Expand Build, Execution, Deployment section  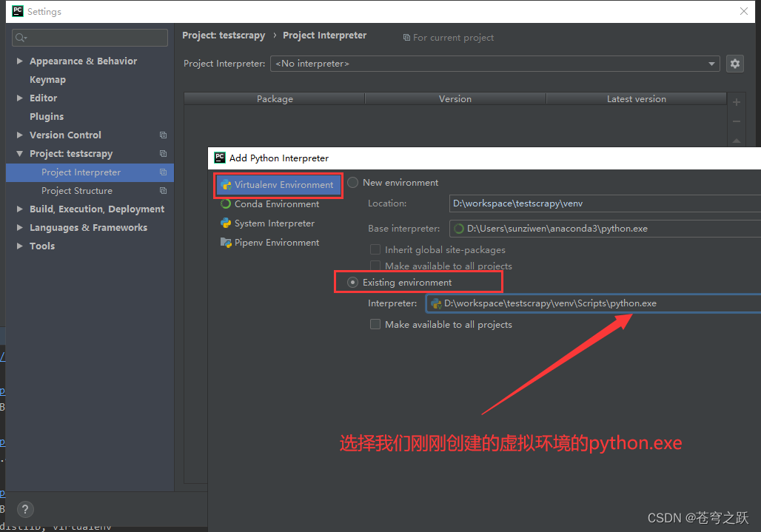click(x=19, y=209)
